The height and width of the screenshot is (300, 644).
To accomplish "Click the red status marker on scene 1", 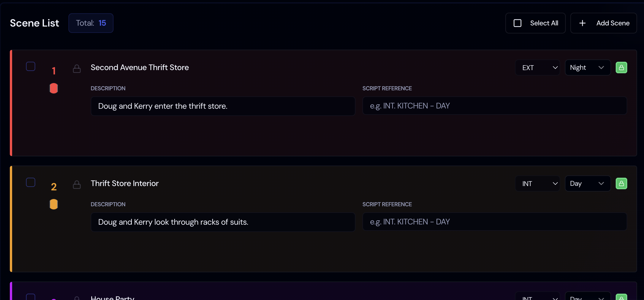I will (x=53, y=88).
